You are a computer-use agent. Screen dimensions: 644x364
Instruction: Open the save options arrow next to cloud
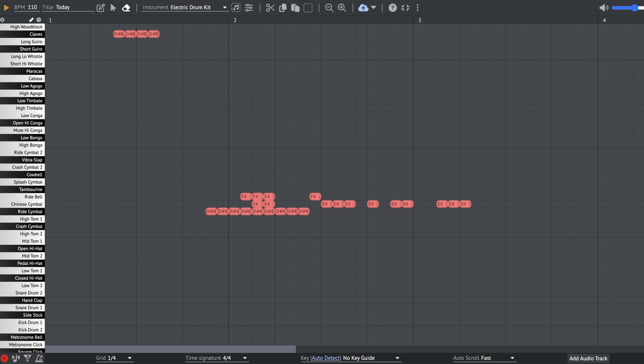pyautogui.click(x=374, y=7)
